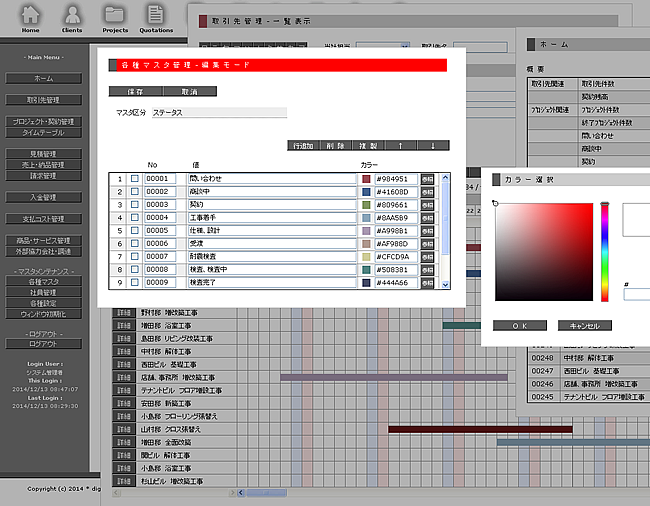Select row 00248 中村邸 解体工事 in Home window
650x506 pixels.
point(589,358)
